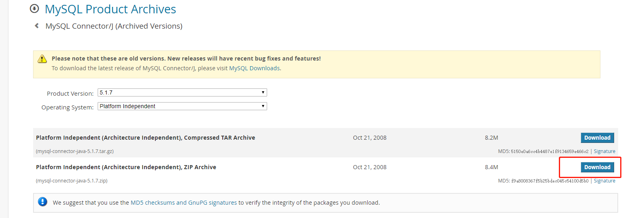Open the MySQL Product Archives heading link
644x218 pixels.
(110, 9)
